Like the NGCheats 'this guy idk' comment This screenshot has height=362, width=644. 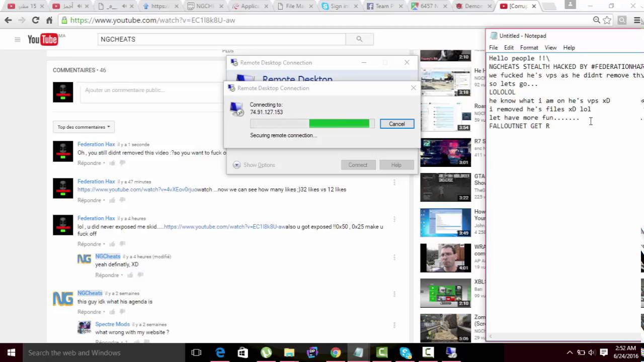pyautogui.click(x=112, y=312)
